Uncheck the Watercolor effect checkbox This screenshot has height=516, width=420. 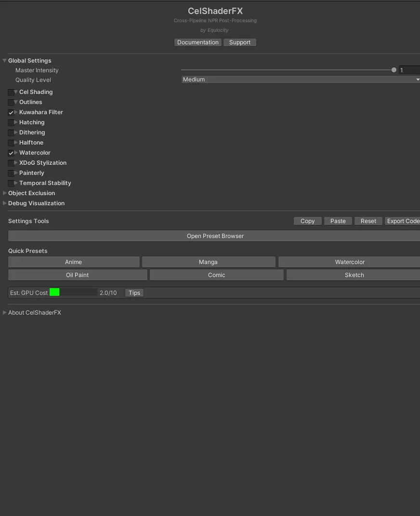point(11,153)
